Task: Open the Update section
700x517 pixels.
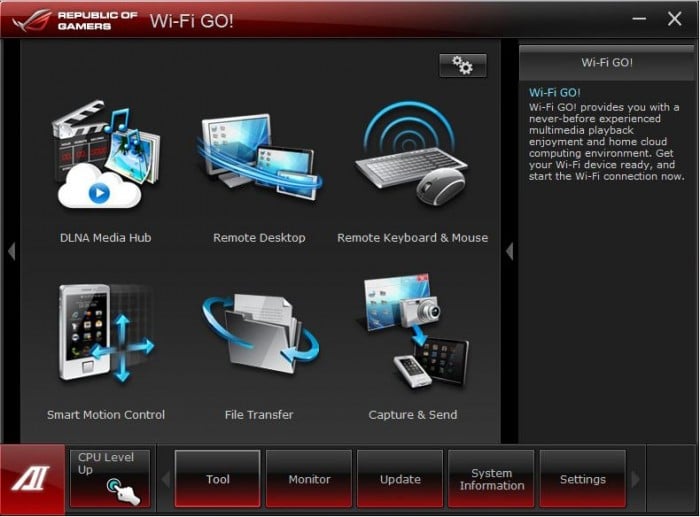Action: click(x=400, y=479)
